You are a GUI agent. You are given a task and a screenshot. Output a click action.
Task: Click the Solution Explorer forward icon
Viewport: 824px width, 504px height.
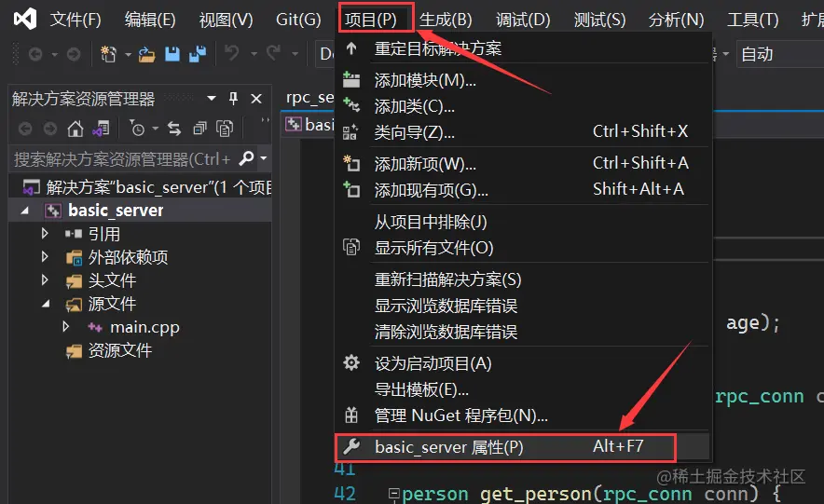(50, 129)
